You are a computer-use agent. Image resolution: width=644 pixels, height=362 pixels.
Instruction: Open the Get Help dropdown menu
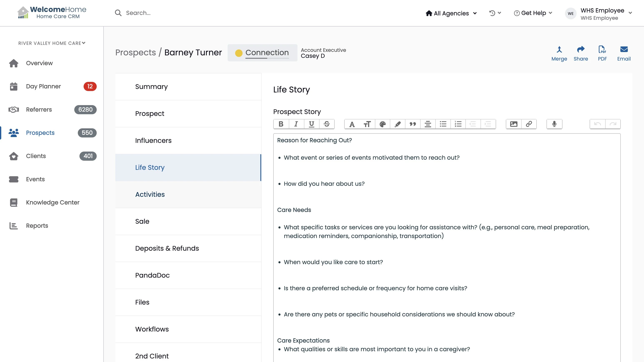coord(533,13)
